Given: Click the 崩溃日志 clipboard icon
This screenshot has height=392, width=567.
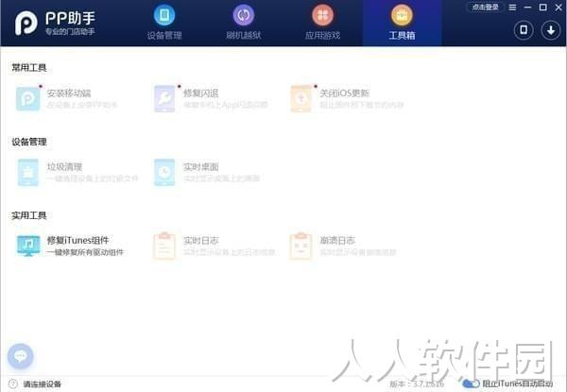Looking at the screenshot, I should pos(301,246).
